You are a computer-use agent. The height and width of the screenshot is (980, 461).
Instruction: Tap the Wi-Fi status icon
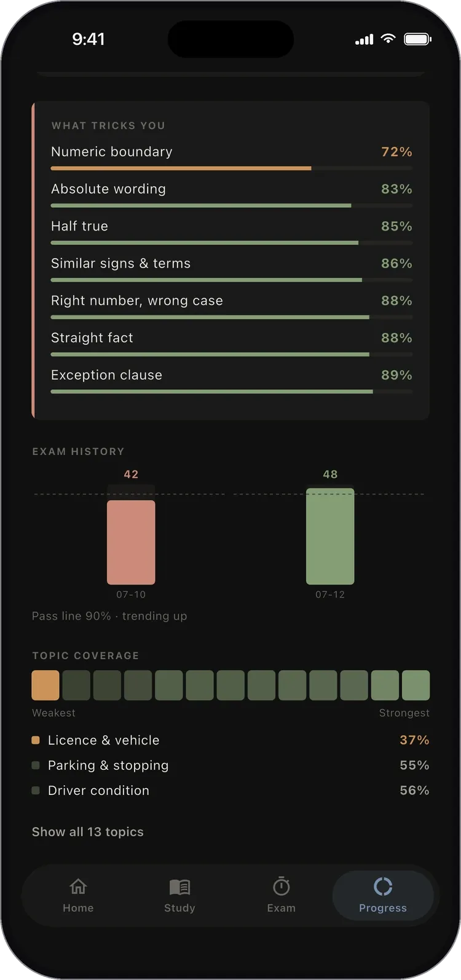(388, 39)
